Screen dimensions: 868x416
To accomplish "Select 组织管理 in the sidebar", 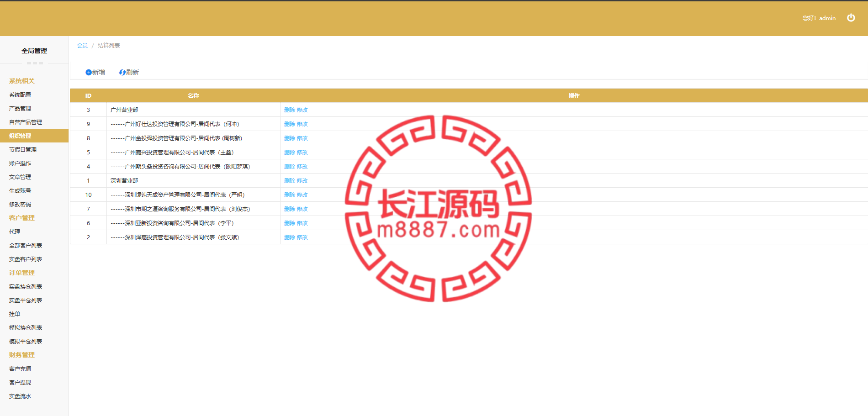I will click(x=34, y=136).
